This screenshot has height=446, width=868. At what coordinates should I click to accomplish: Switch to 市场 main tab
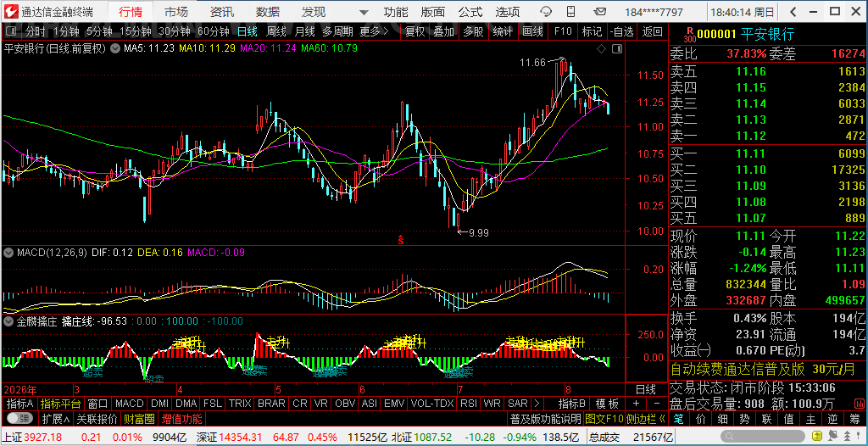pos(176,12)
